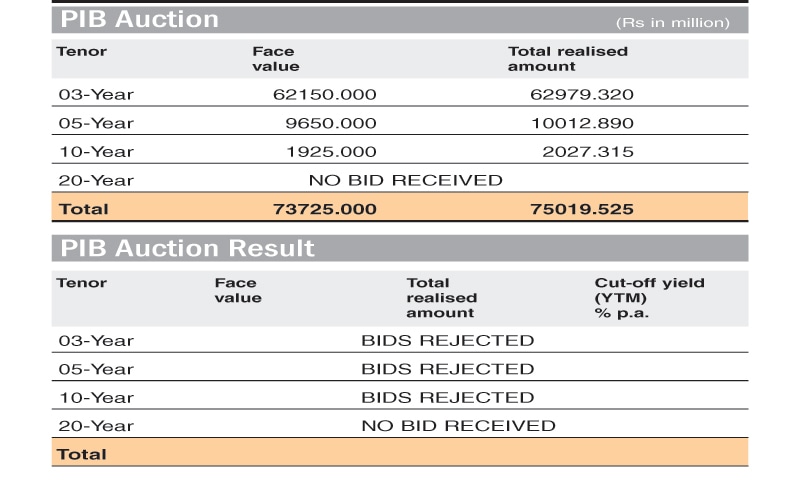Select the 73725.000 total face value

click(x=324, y=209)
